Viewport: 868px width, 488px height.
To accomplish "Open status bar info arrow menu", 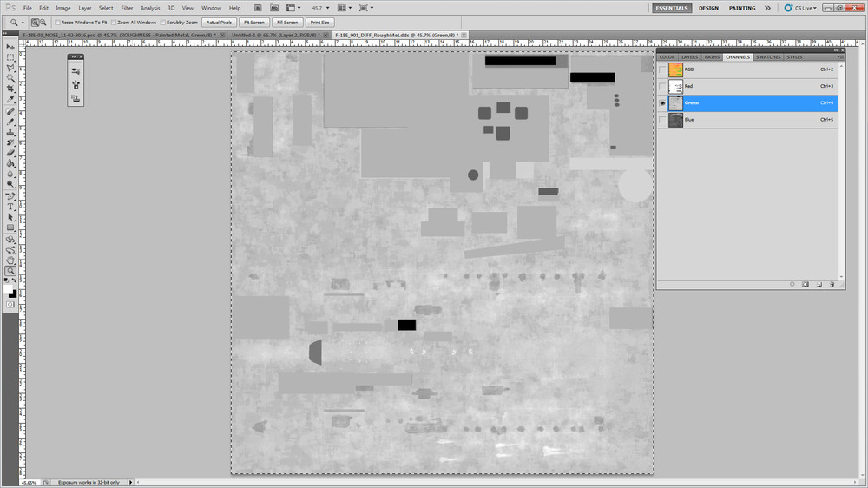I will point(131,483).
